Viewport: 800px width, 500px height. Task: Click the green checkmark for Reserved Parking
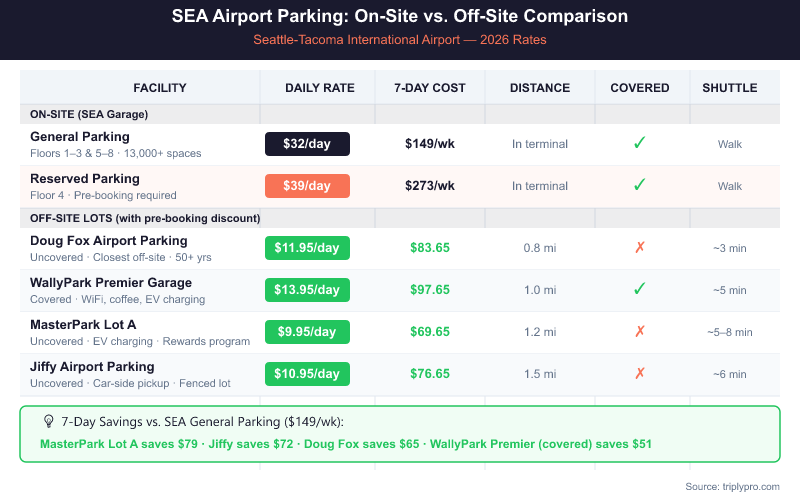coord(639,185)
